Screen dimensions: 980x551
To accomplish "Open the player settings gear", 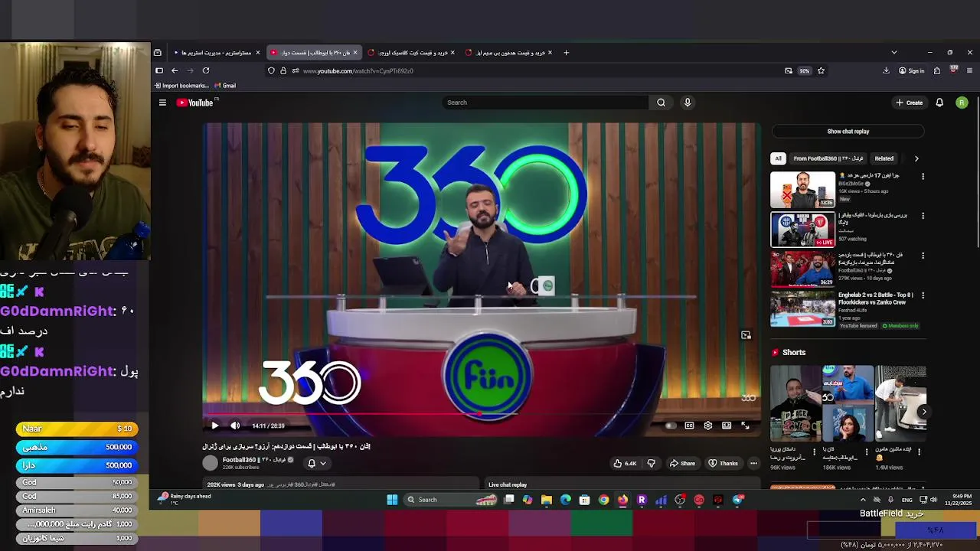I will [708, 425].
